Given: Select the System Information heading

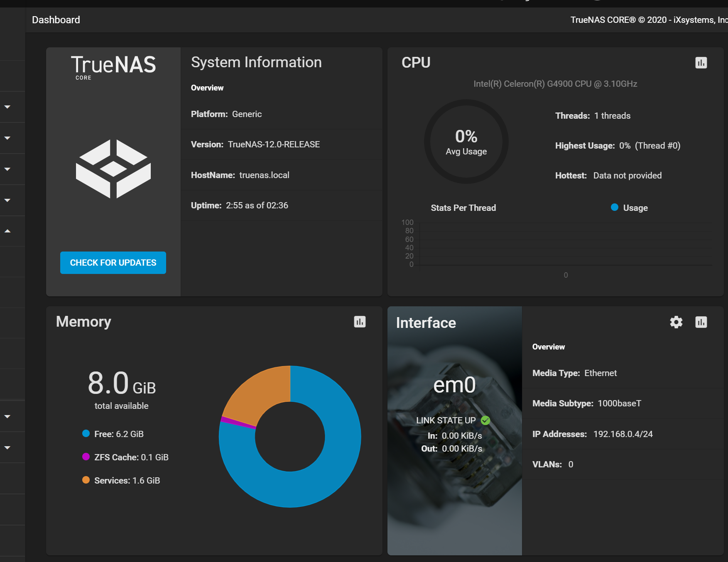Looking at the screenshot, I should pos(256,62).
